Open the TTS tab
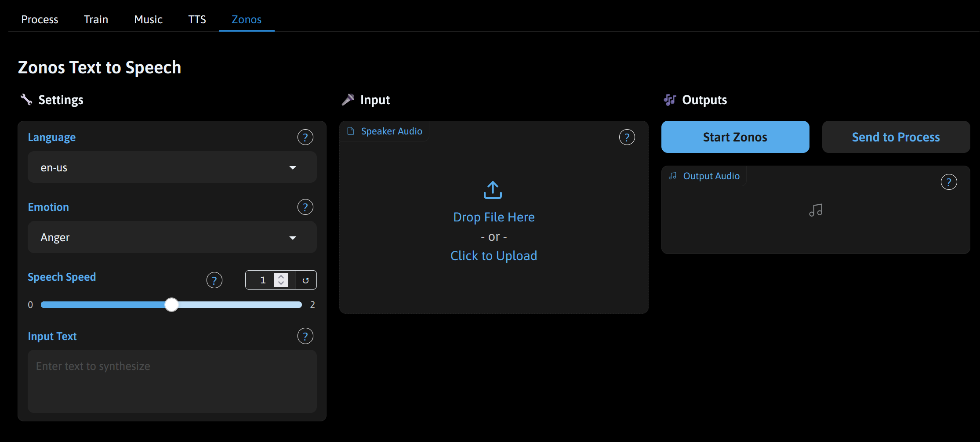Image resolution: width=980 pixels, height=442 pixels. click(x=197, y=19)
